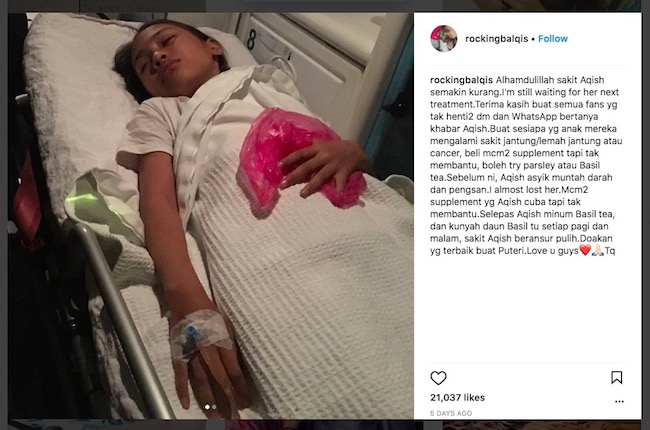
Task: Open rockingbalqis username at the start of the caption
Action: tap(461, 80)
